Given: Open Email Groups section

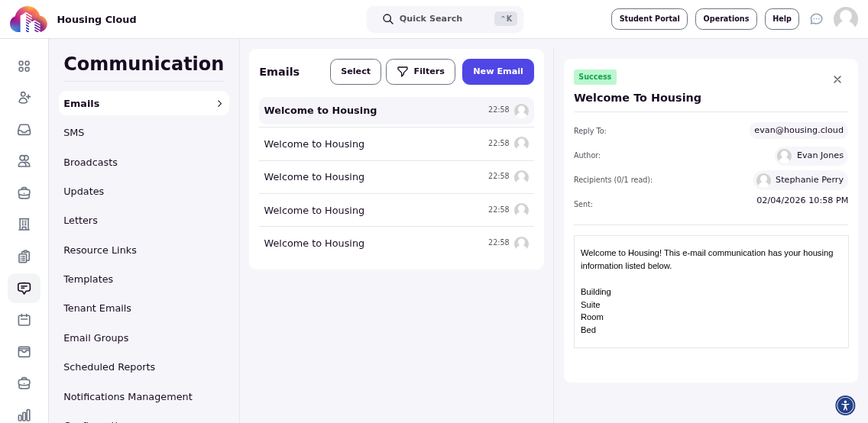Looking at the screenshot, I should click(96, 337).
